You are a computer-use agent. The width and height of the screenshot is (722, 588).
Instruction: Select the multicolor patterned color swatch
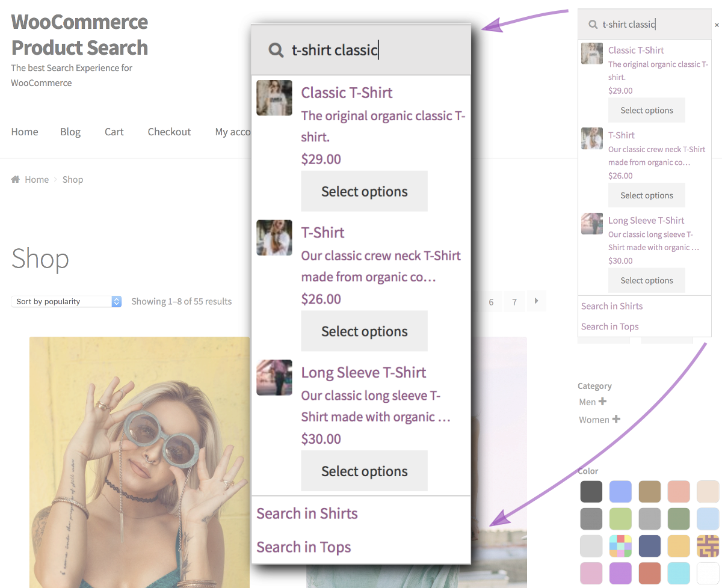click(620, 546)
